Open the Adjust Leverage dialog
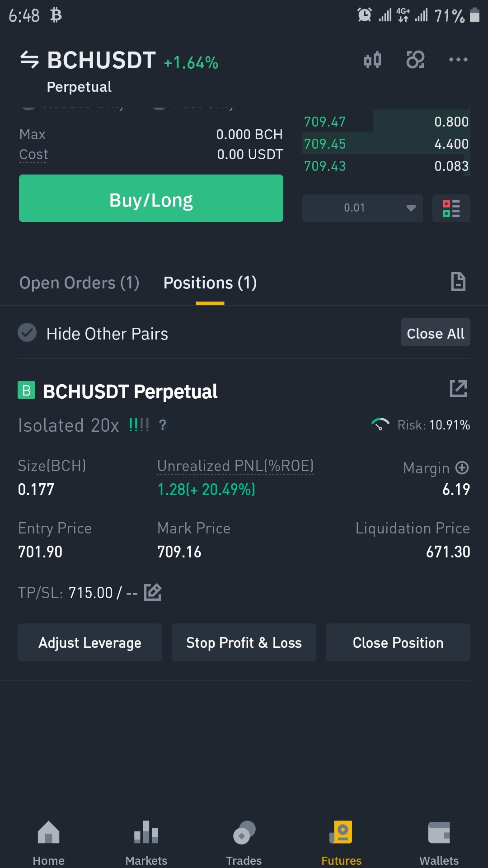The image size is (488, 868). [x=90, y=642]
